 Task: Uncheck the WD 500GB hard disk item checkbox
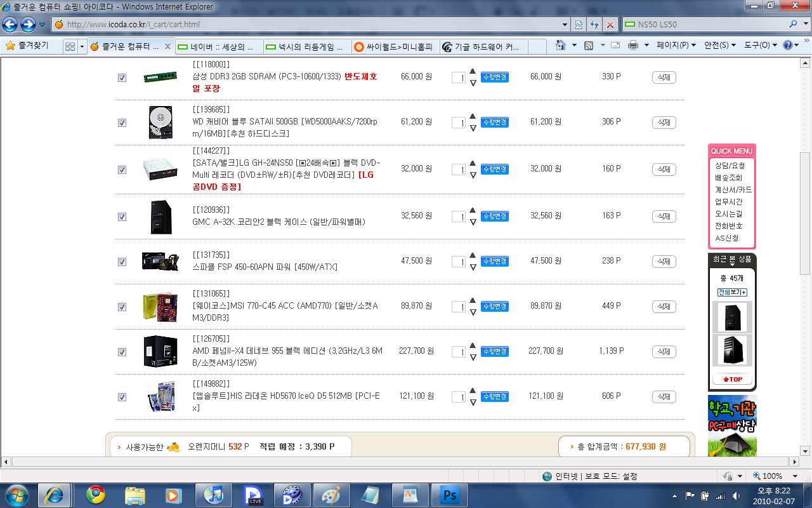122,123
